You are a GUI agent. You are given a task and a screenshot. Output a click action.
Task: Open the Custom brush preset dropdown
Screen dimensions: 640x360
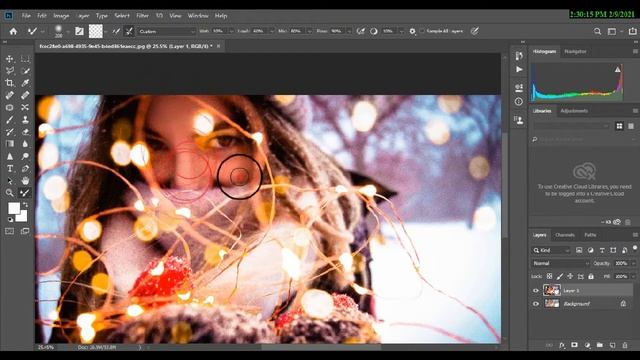tap(167, 31)
